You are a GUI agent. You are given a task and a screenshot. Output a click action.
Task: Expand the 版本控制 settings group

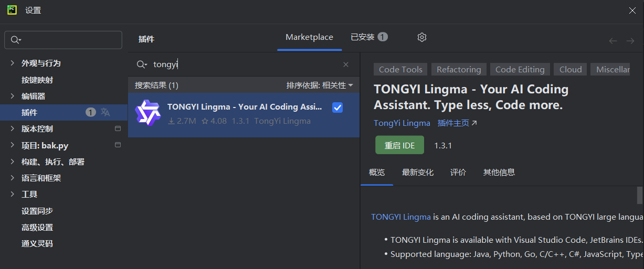coord(13,128)
